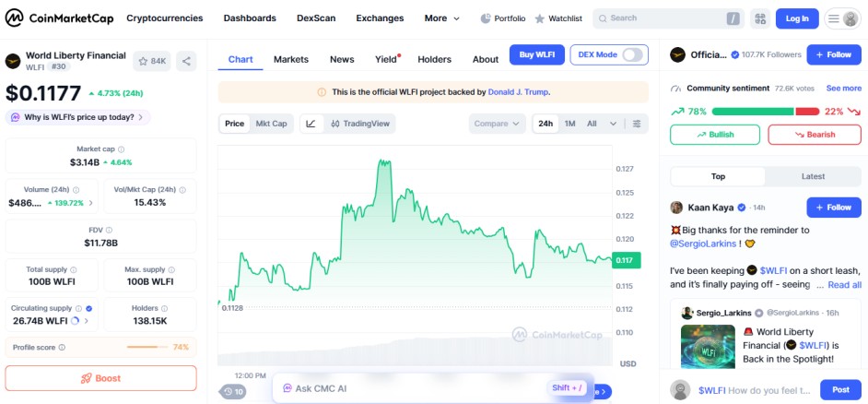Click the Market cap info icon
868x404 pixels.
[x=122, y=149]
